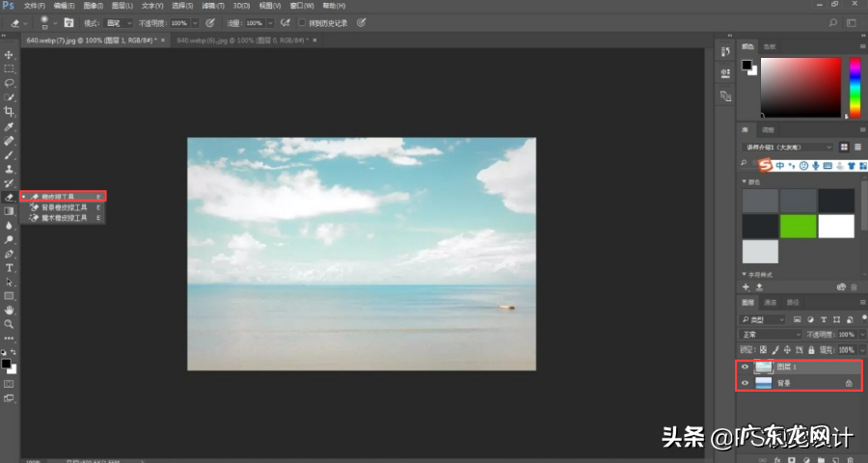Select the Crop tool
868x463 pixels.
pos(9,112)
